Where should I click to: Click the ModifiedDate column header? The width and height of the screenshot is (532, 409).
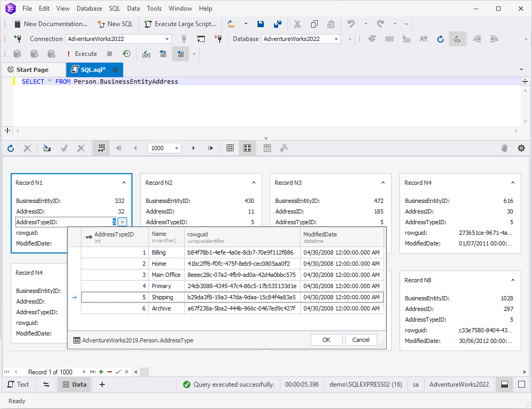pyautogui.click(x=342, y=237)
